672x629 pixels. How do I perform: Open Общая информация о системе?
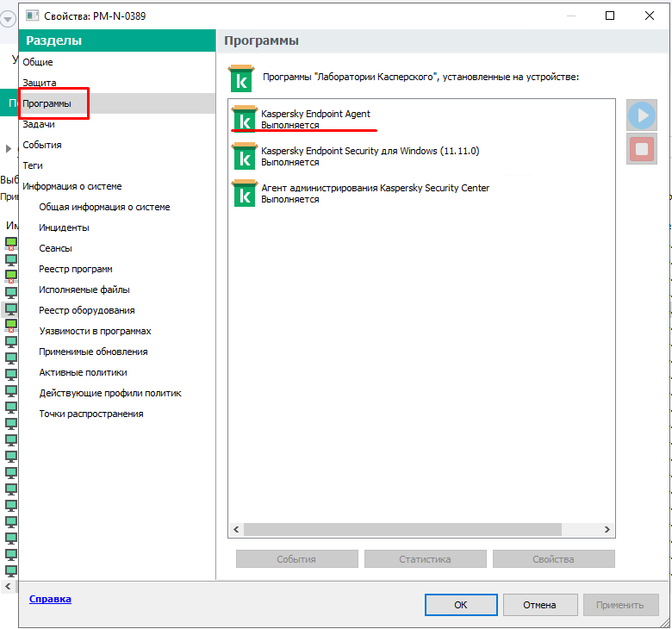(x=104, y=207)
